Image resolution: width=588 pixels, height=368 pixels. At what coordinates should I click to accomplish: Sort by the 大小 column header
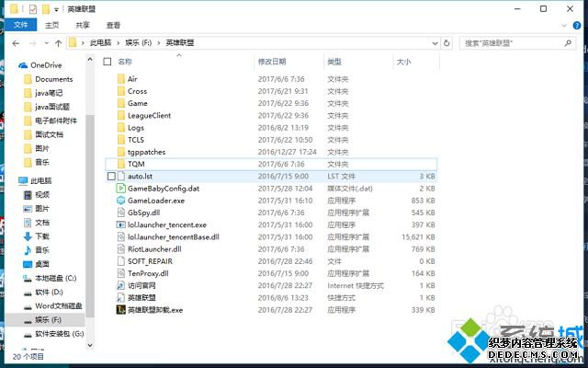pyautogui.click(x=404, y=62)
